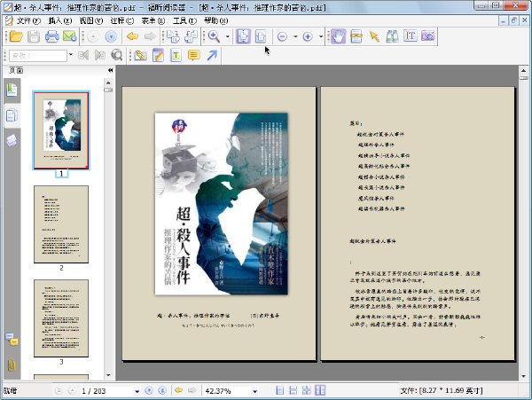
Task: Collapse the pages panel with double arrow
Action: (x=110, y=70)
